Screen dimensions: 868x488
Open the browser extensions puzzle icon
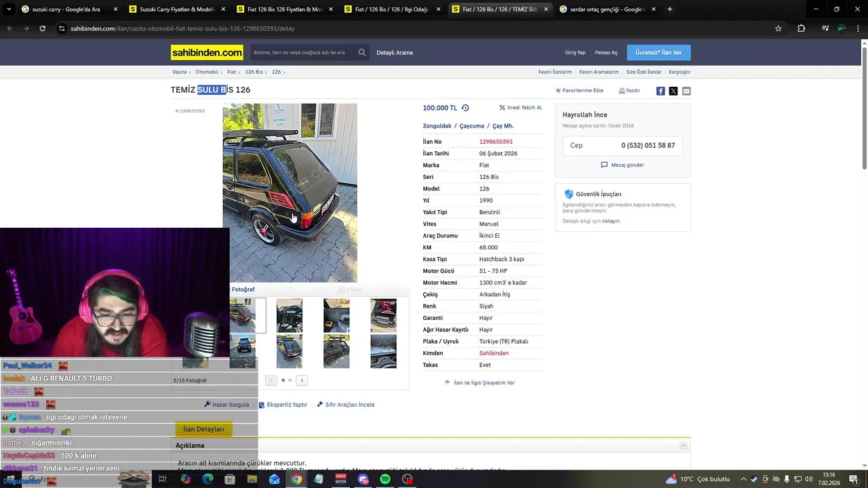802,28
